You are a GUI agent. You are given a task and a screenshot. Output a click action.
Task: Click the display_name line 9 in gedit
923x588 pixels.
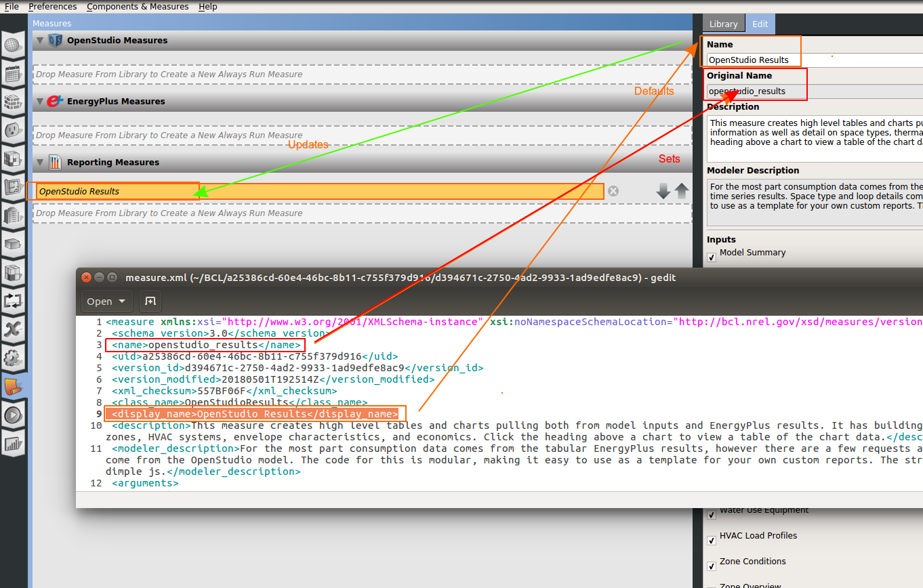255,414
